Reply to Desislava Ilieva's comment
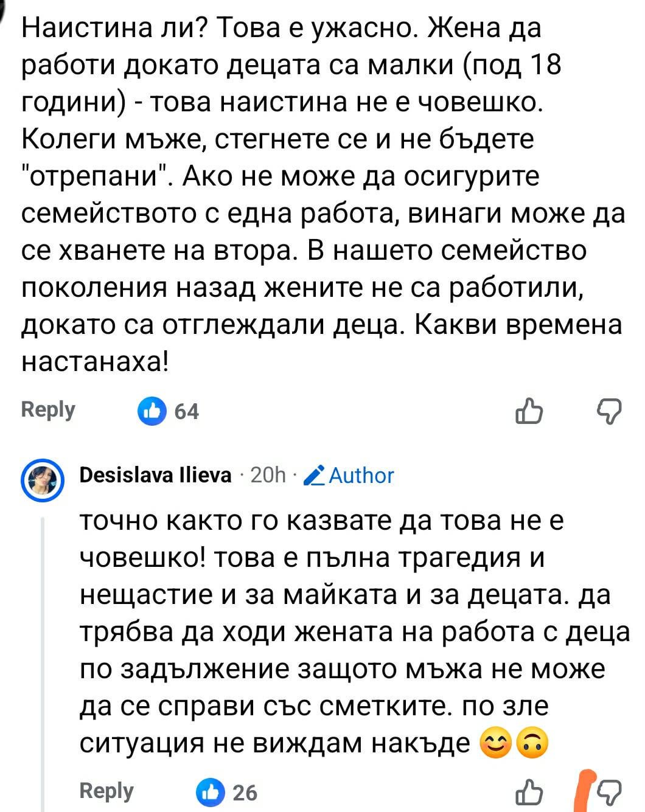 (106, 790)
